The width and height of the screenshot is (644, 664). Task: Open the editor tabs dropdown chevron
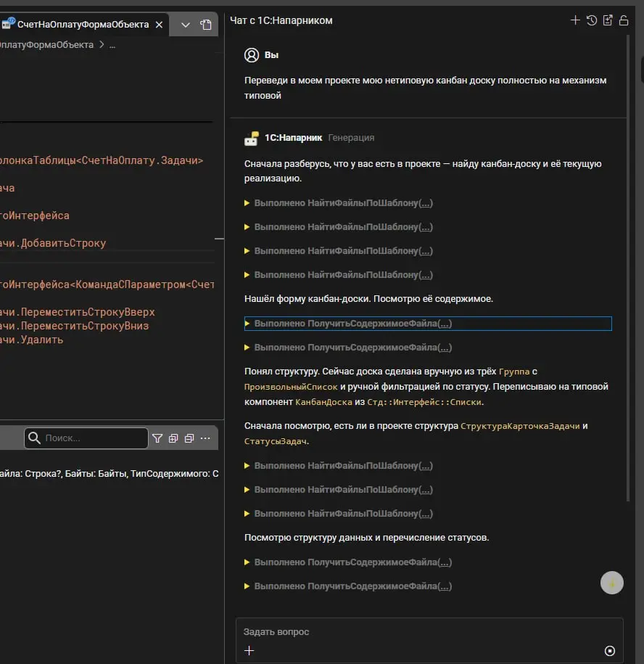click(x=186, y=25)
